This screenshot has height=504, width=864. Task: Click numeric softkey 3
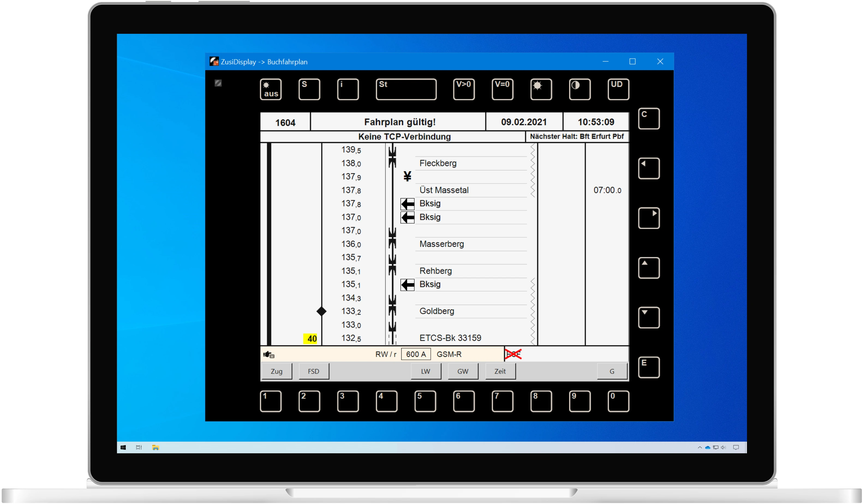[x=348, y=401]
